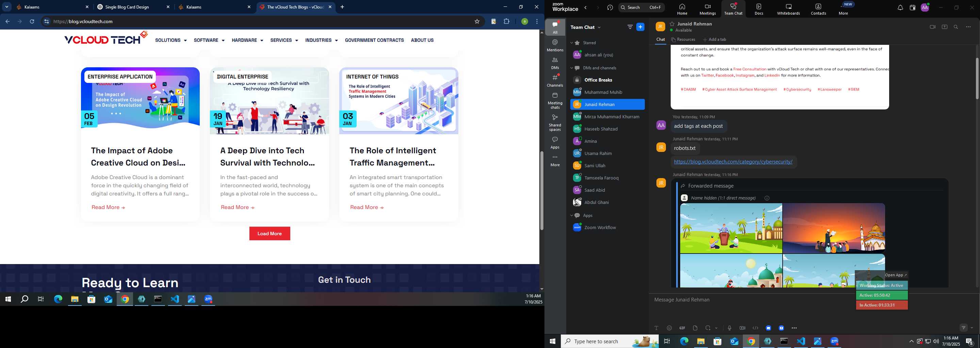Open Shared spaces in the Zoom sidebar
This screenshot has height=348, width=980.
tap(555, 123)
